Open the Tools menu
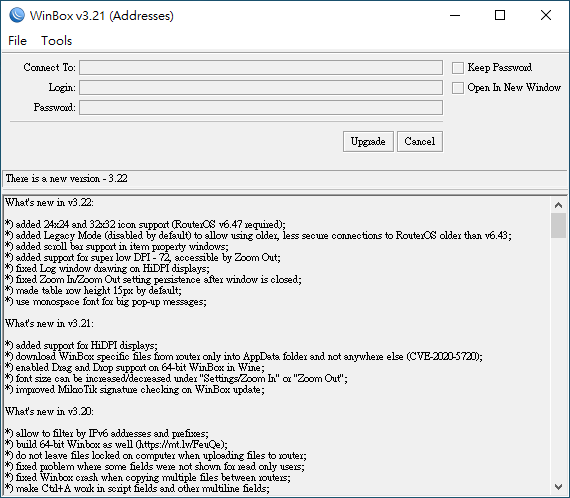The height and width of the screenshot is (498, 570). [56, 41]
